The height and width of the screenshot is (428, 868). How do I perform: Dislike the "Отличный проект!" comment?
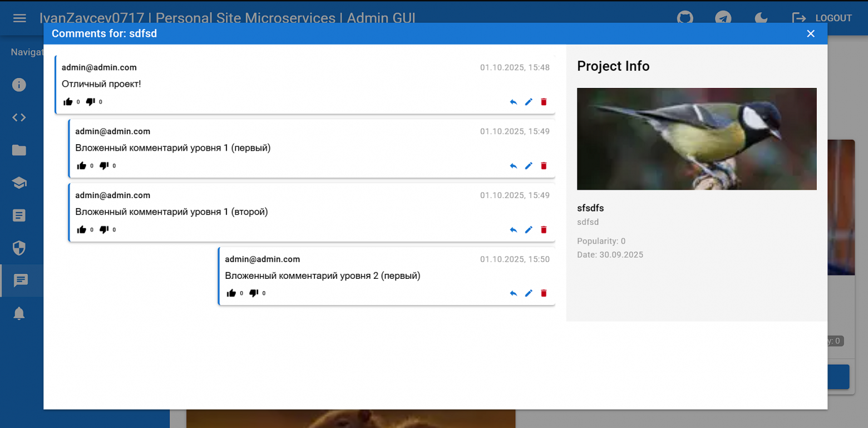point(91,102)
